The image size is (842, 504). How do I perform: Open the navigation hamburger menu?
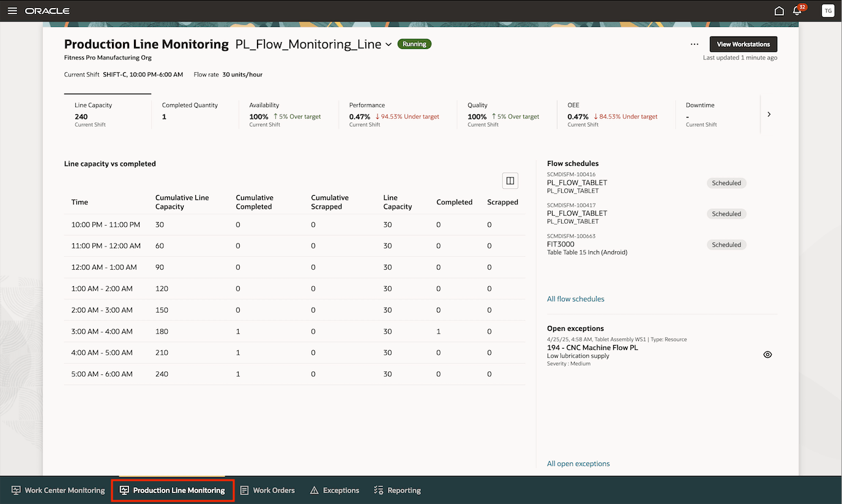(12, 10)
